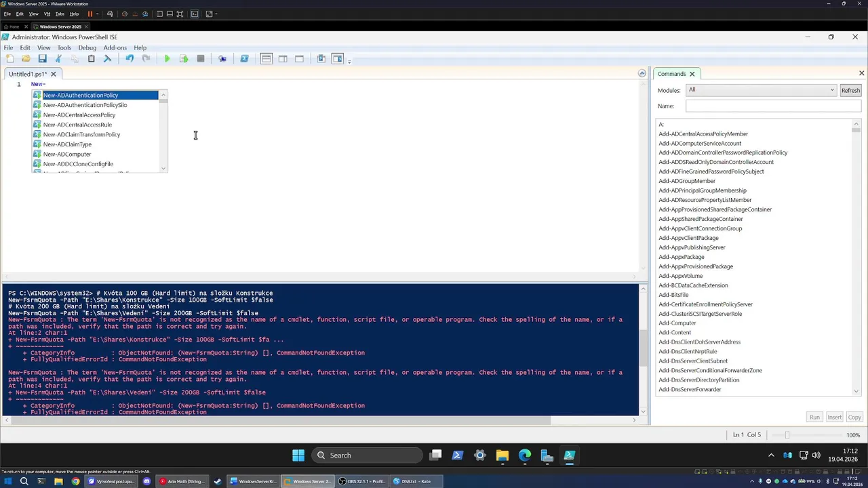This screenshot has width=868, height=488.
Task: Close the Commands tab with its X
Action: tap(692, 74)
